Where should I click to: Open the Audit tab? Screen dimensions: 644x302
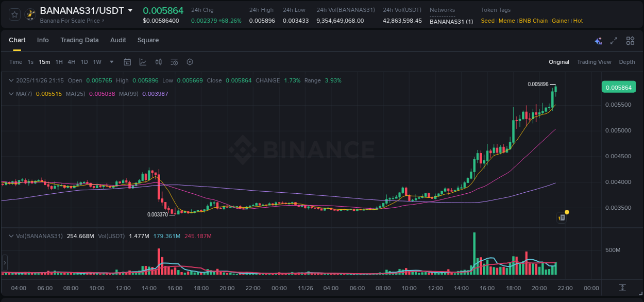pos(118,40)
